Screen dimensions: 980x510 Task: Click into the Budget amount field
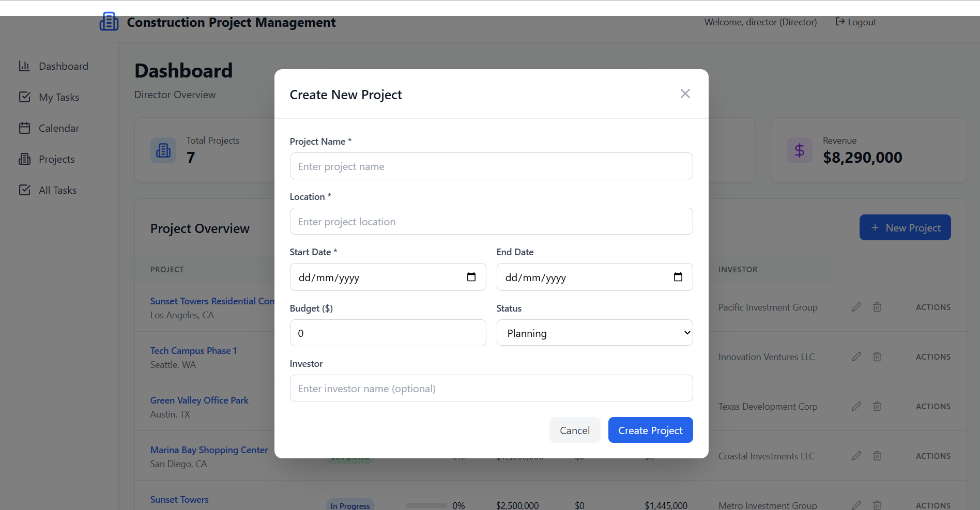[x=388, y=333]
